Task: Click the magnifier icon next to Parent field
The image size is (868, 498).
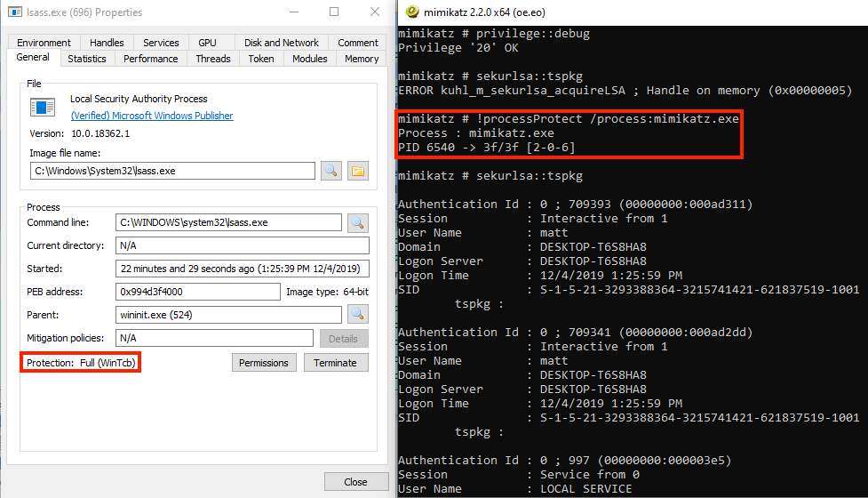Action: pyautogui.click(x=358, y=315)
